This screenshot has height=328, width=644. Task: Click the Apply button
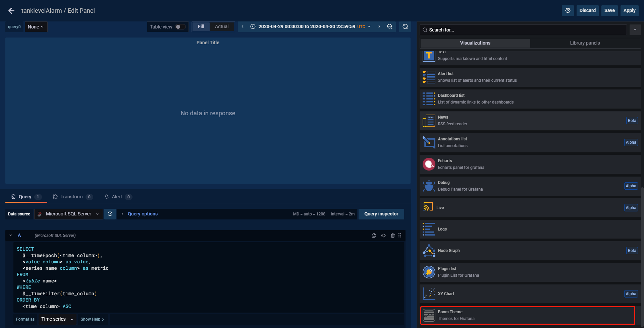click(x=629, y=10)
